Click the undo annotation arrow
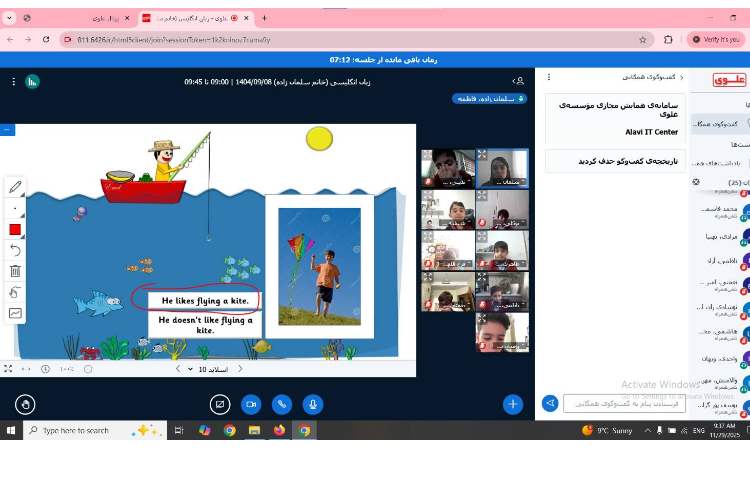The height and width of the screenshot is (480, 750). tap(15, 249)
